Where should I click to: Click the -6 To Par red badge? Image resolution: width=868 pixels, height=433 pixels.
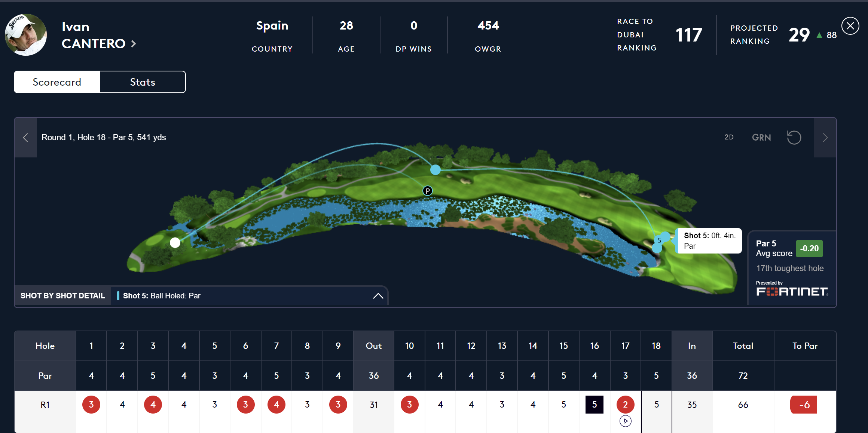[x=804, y=405]
